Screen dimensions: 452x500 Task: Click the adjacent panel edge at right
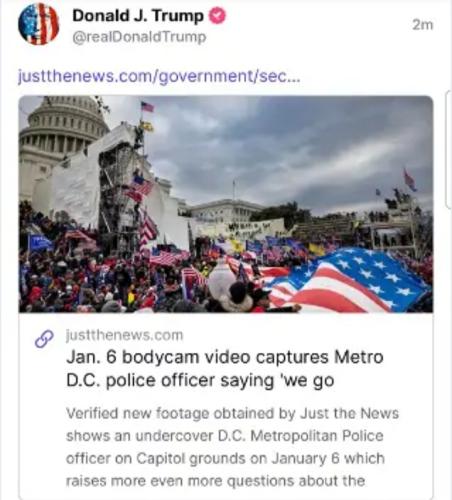point(449,150)
